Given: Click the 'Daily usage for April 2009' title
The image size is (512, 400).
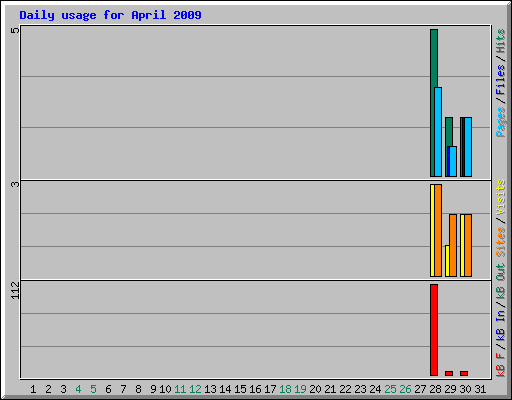Looking at the screenshot, I should click(110, 15).
